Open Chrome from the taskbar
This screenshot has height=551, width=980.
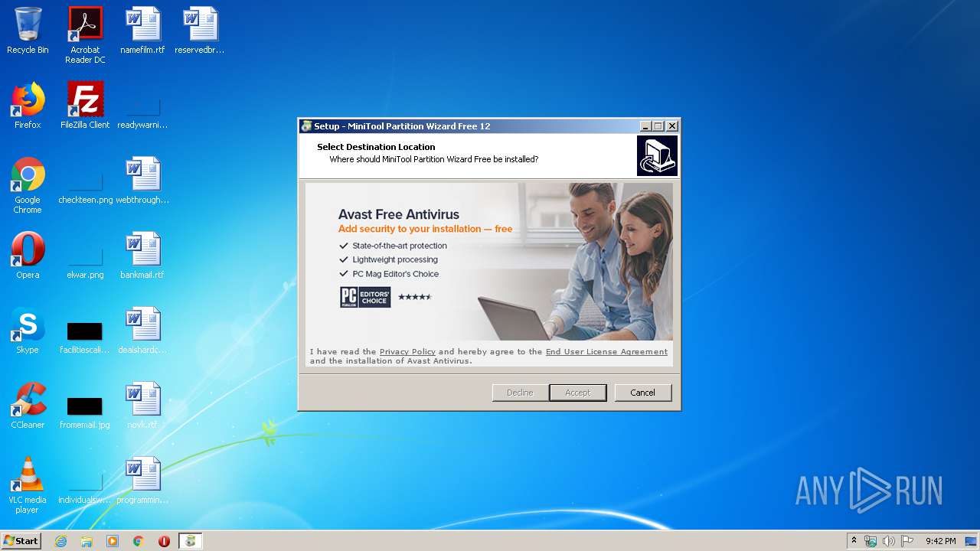pos(139,541)
